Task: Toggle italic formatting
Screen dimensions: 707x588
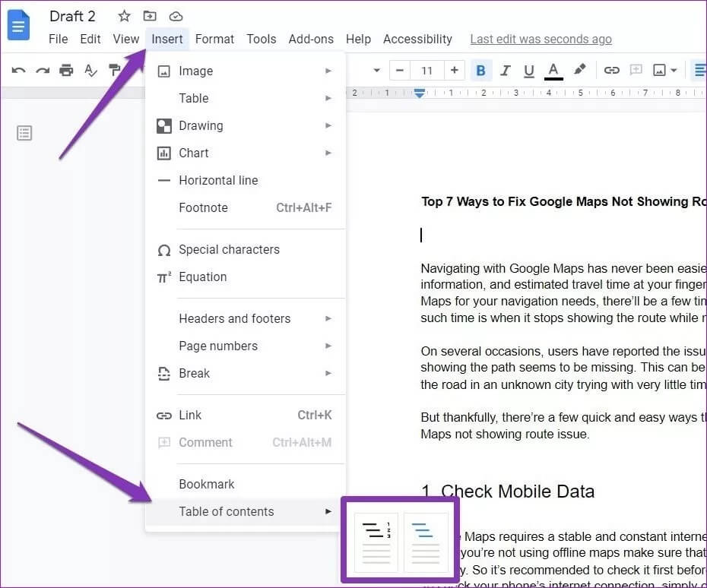Action: tap(505, 71)
